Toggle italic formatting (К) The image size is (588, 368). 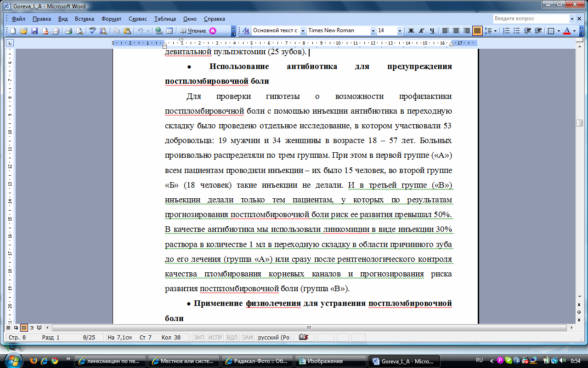422,31
